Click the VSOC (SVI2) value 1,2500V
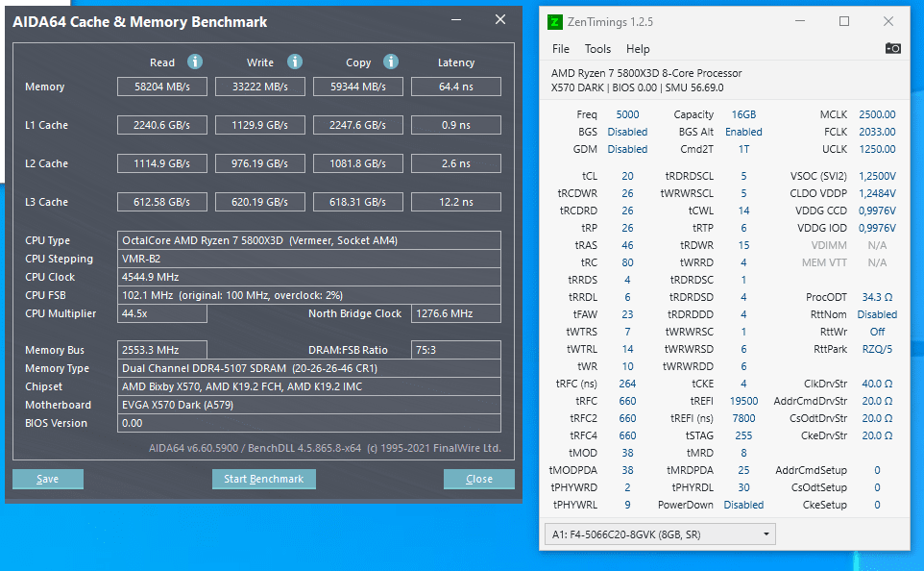Viewport: 924px width, 571px height. 877,176
